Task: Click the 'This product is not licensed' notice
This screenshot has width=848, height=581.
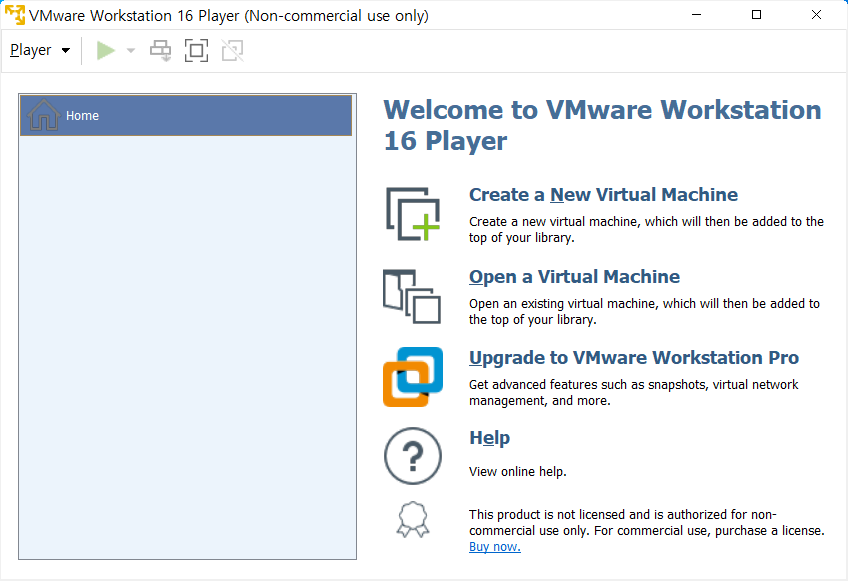Action: [x=646, y=523]
